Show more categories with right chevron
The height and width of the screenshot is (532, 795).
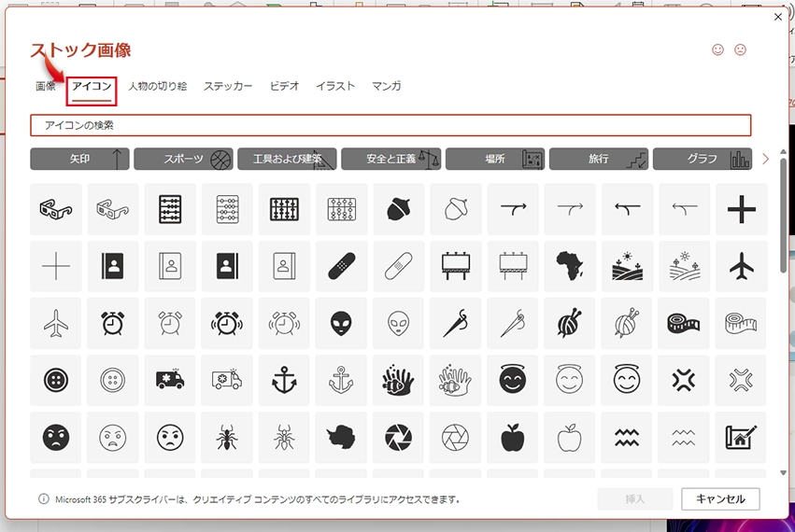click(766, 159)
